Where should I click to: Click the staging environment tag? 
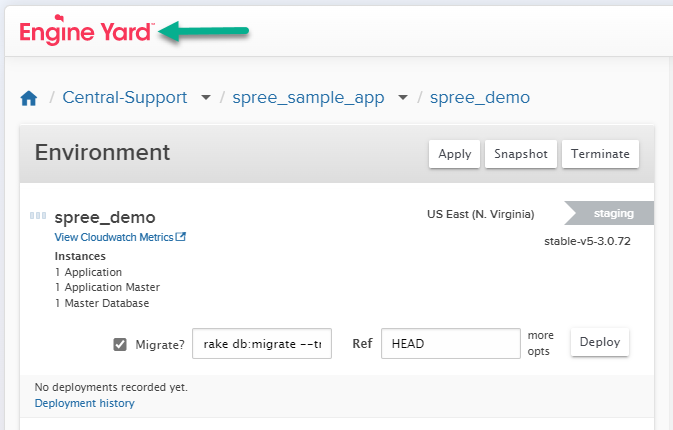(x=613, y=213)
